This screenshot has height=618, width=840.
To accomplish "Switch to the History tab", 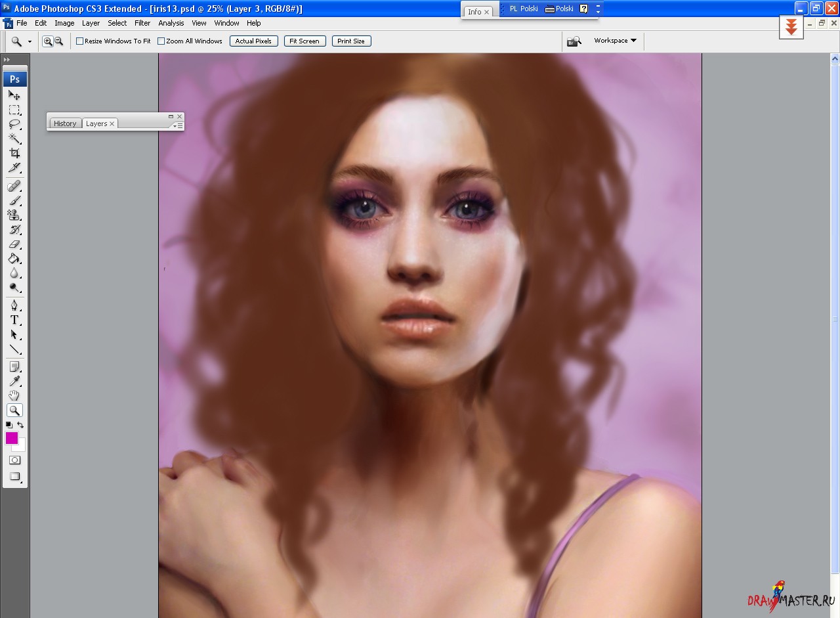I will [65, 123].
